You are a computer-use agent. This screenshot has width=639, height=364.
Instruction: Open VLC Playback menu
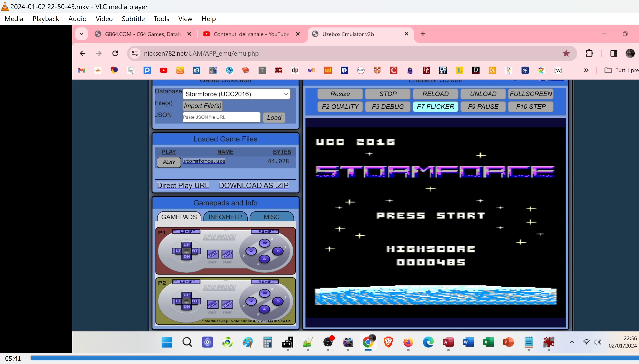(x=46, y=19)
